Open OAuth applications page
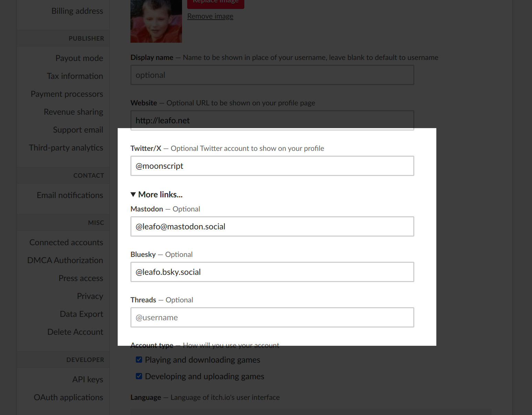The width and height of the screenshot is (532, 415). [68, 397]
